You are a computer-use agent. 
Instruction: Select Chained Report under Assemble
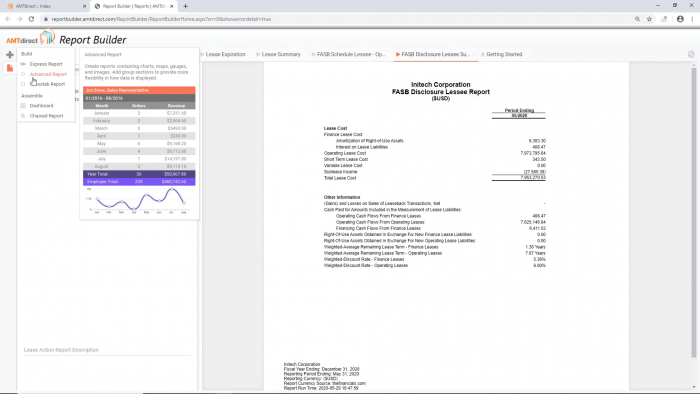(x=46, y=116)
